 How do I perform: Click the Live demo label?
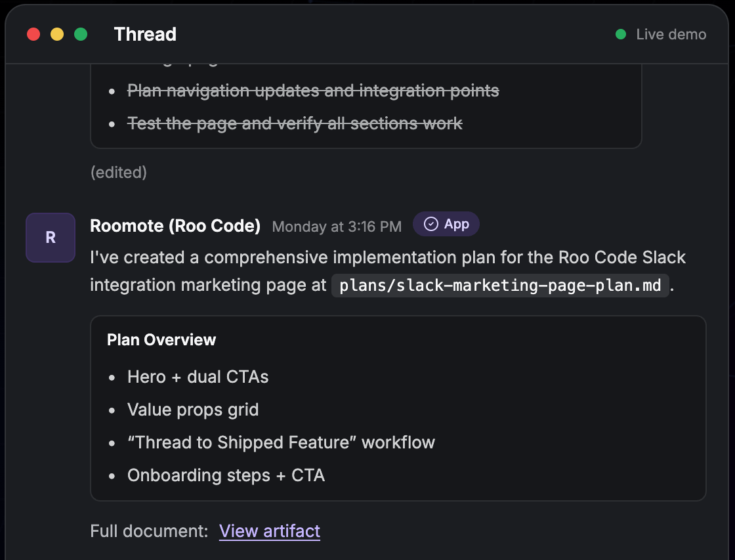click(x=671, y=34)
